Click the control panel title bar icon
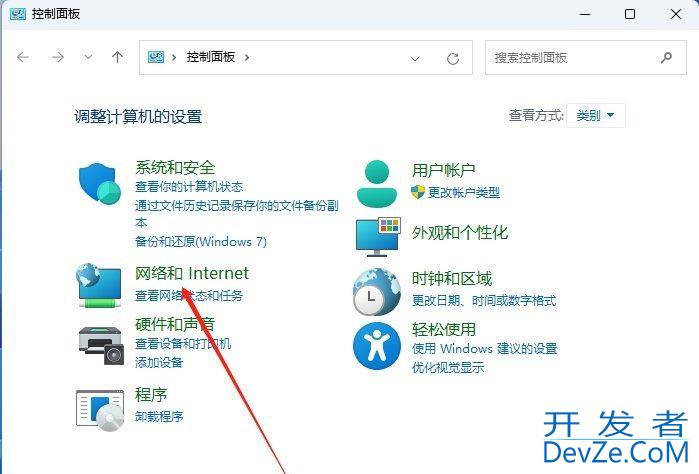 [x=17, y=14]
